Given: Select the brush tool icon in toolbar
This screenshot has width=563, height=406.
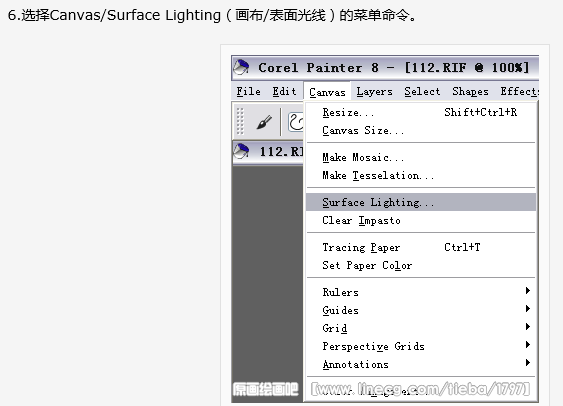Looking at the screenshot, I should [x=264, y=122].
